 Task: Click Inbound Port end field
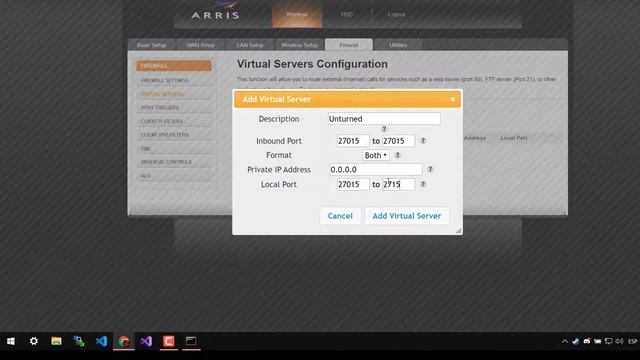(398, 141)
